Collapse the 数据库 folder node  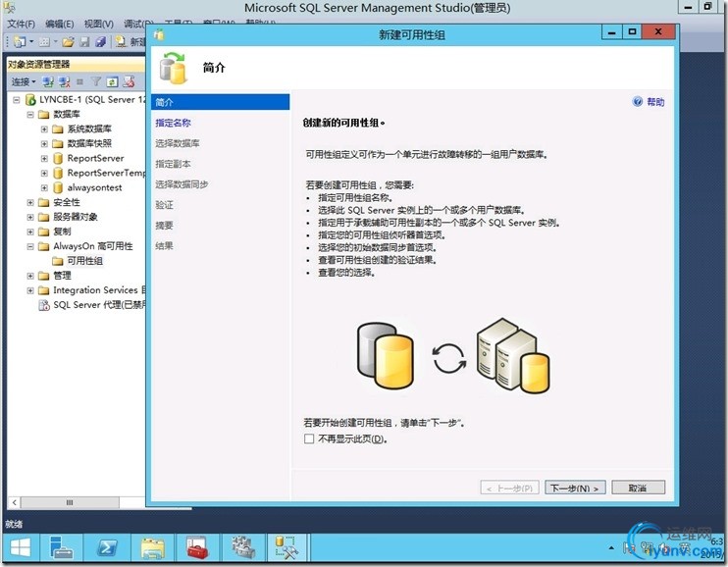pyautogui.click(x=30, y=114)
